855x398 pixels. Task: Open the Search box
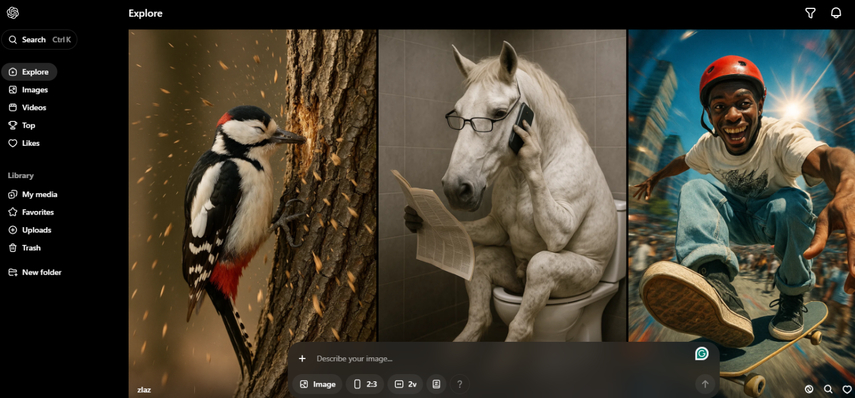pyautogui.click(x=39, y=40)
